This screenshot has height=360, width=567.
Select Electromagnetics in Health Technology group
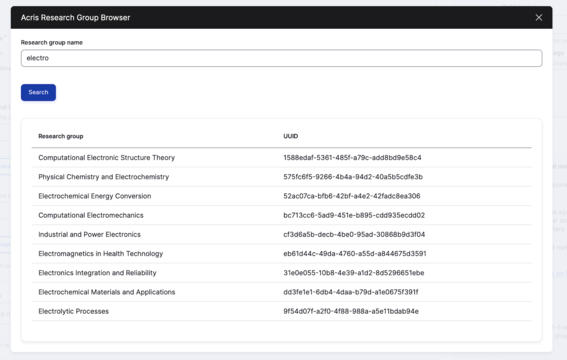(101, 253)
